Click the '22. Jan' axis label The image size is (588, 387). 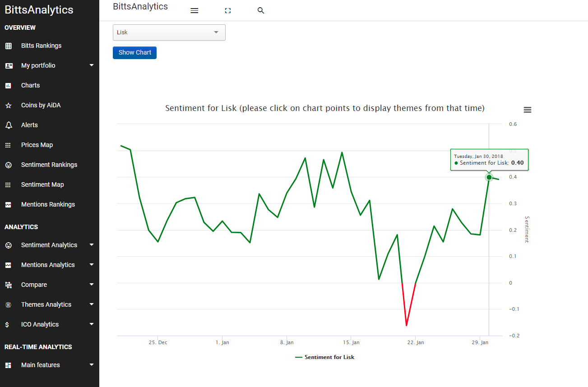point(416,342)
